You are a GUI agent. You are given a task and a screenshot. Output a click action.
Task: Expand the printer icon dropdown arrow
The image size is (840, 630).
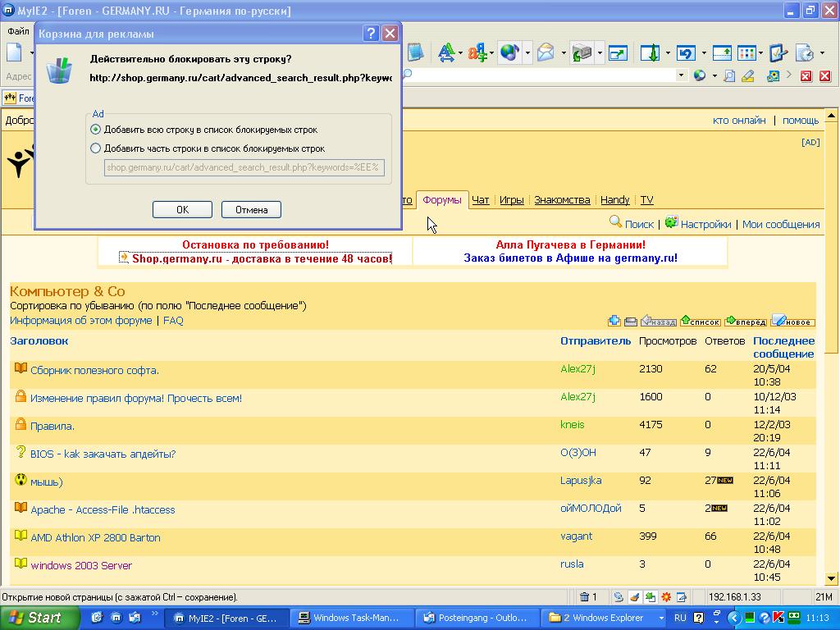[x=600, y=52]
